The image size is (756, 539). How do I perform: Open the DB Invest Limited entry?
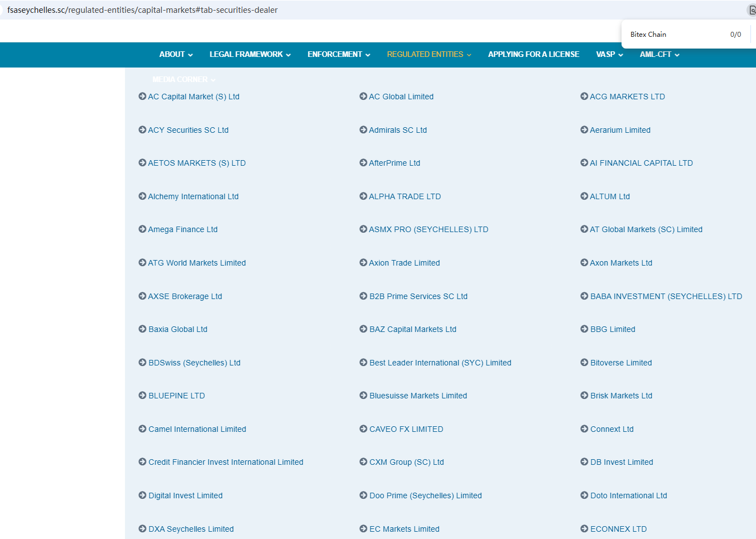coord(622,462)
